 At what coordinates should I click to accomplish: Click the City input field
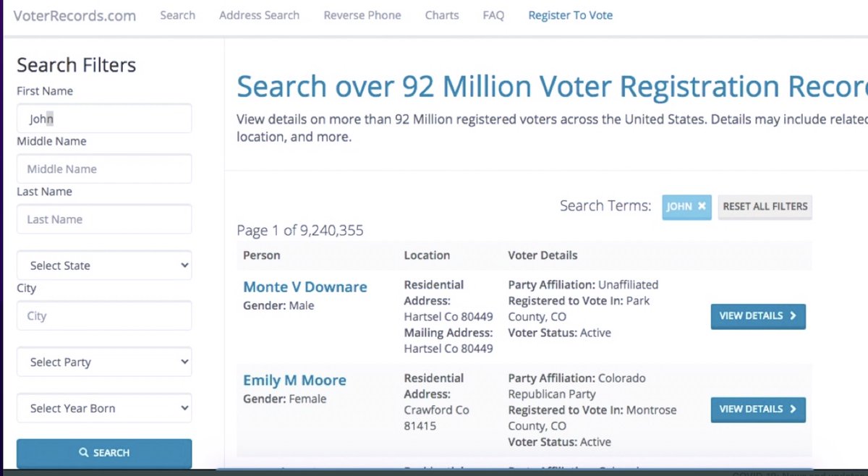pos(104,316)
